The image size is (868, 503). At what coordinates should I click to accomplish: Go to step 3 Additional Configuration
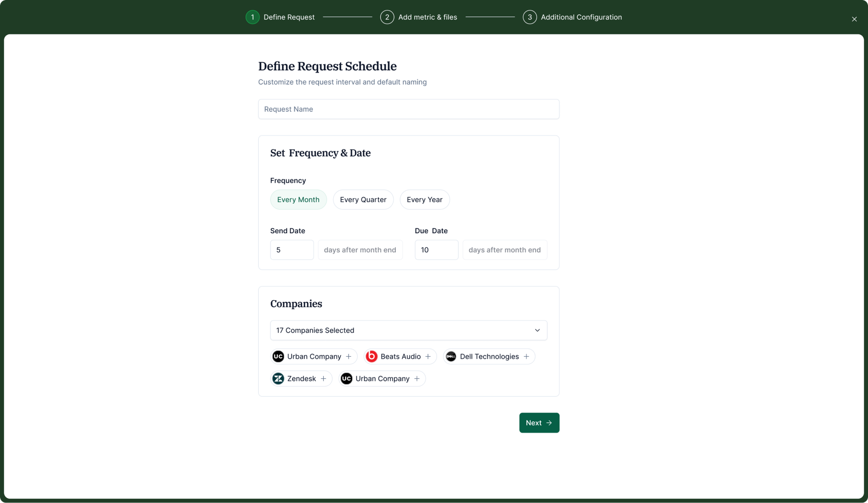click(x=572, y=17)
